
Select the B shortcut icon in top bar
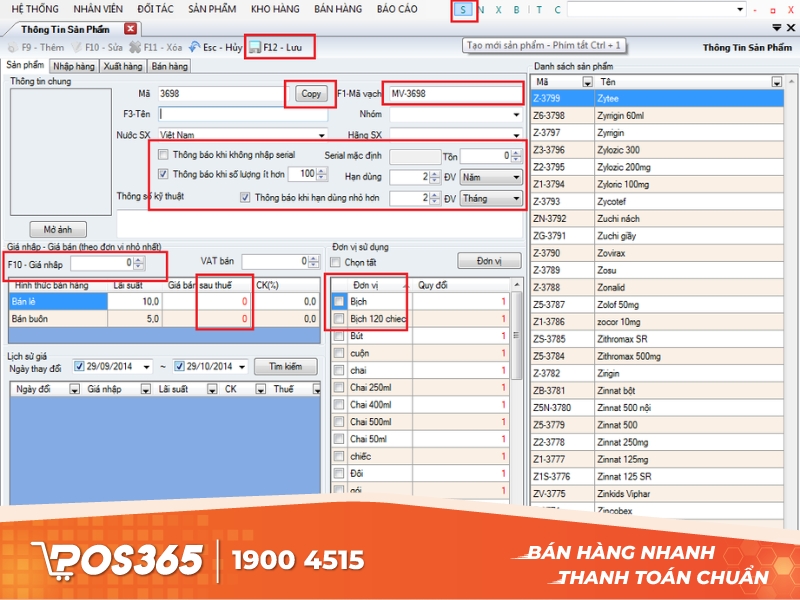tap(516, 10)
